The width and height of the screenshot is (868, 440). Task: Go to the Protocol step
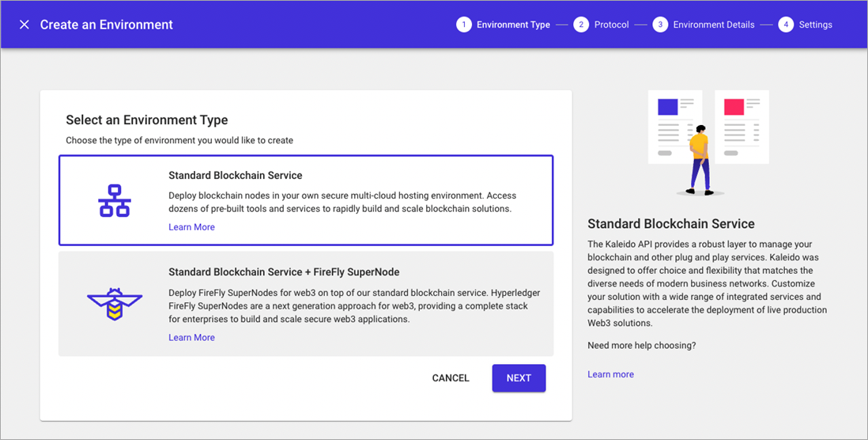click(x=611, y=25)
